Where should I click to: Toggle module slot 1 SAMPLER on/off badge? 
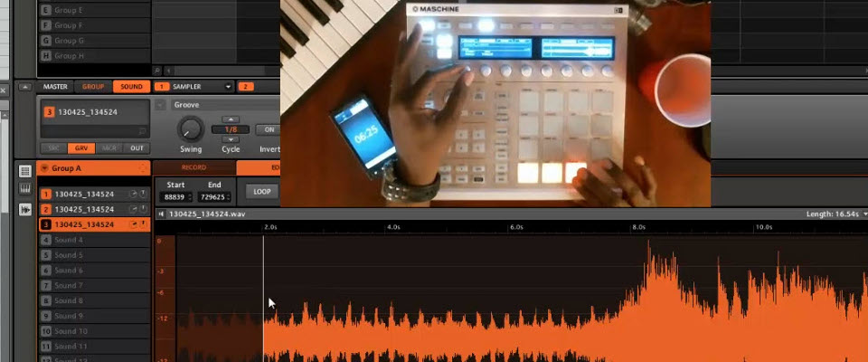[162, 87]
